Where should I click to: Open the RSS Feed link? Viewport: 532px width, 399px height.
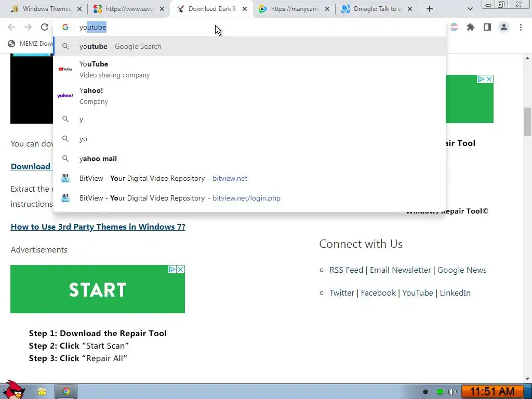click(346, 270)
